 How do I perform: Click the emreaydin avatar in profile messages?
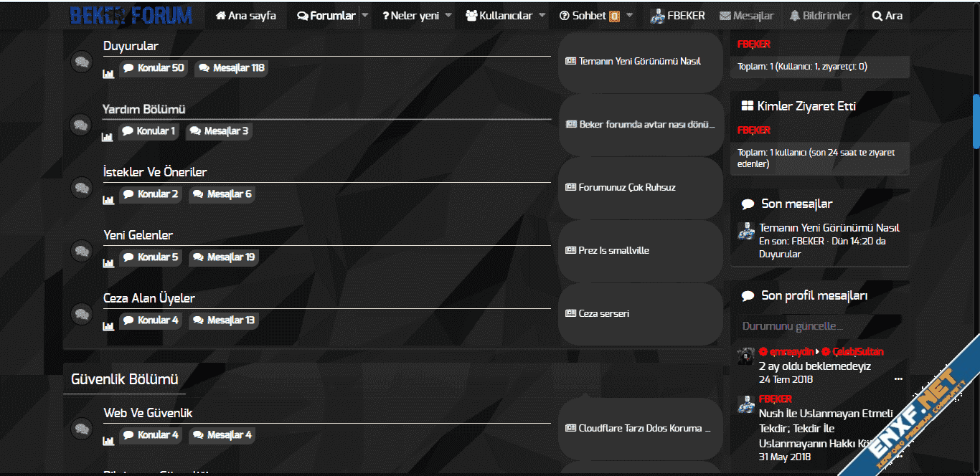pos(746,356)
